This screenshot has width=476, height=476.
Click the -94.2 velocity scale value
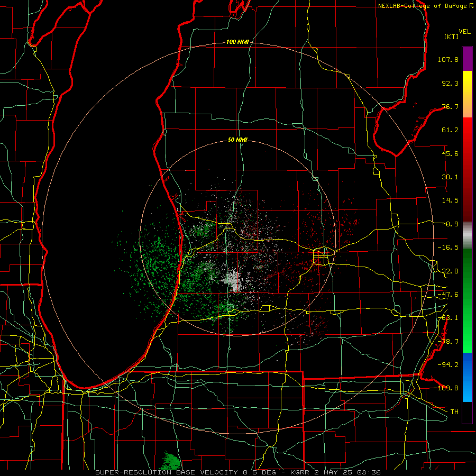[x=448, y=364]
